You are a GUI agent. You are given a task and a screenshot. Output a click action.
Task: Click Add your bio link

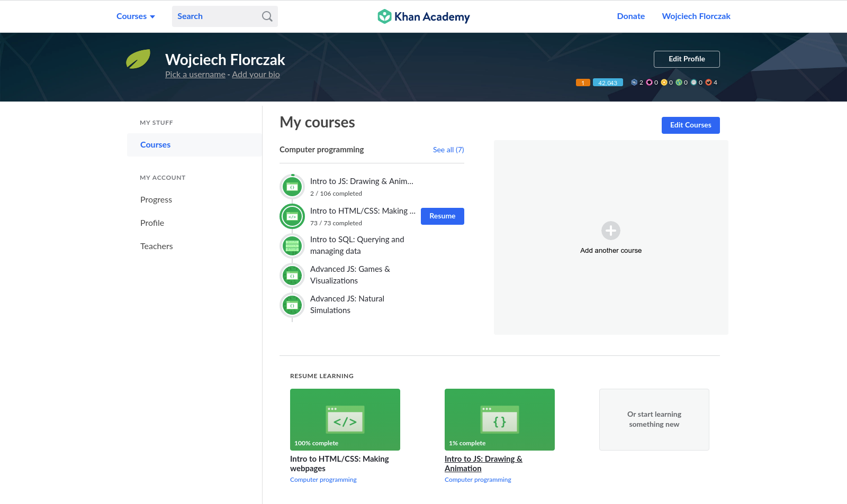point(256,75)
